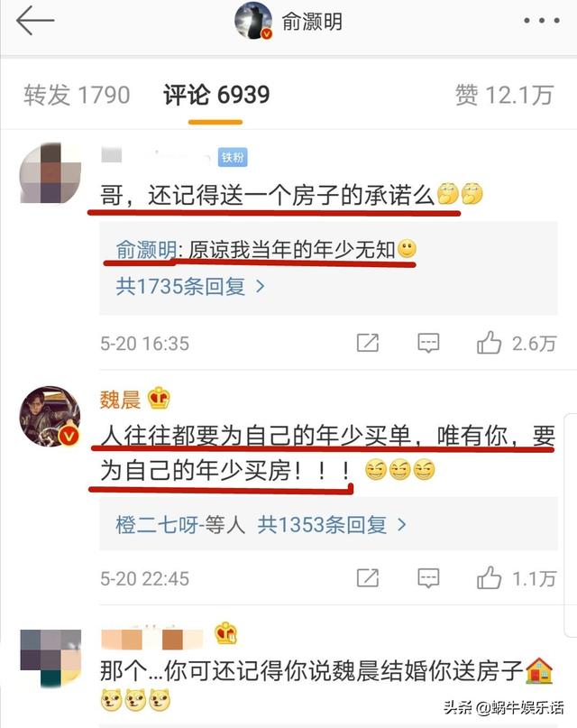
Task: Open 俞灏明's header avatar
Action: 253,21
